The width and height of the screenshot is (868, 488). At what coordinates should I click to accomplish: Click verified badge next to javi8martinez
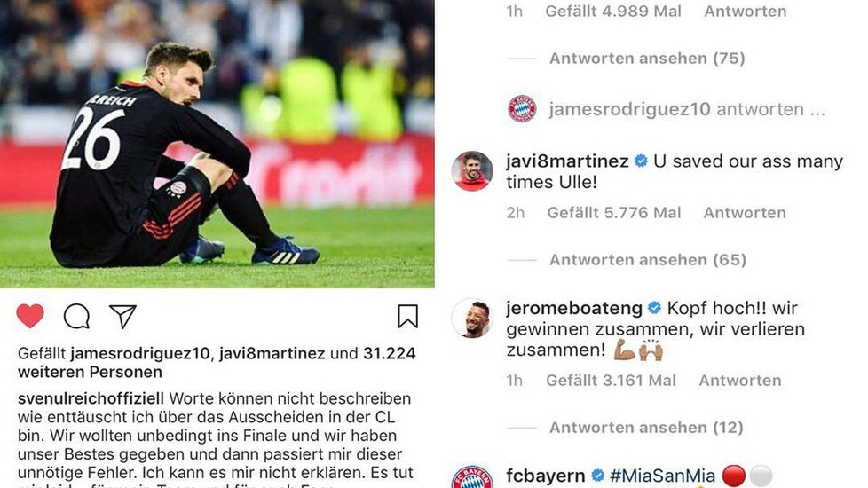click(x=641, y=161)
